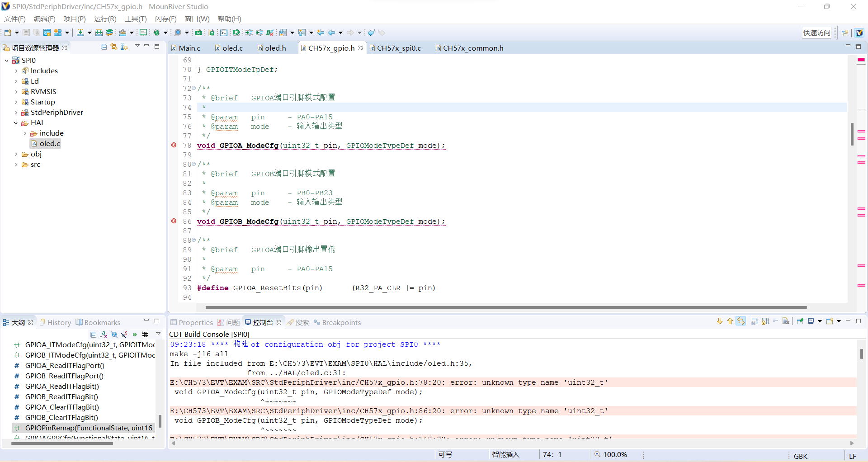
Task: Click the console vertical scrollbar thumb
Action: tap(861, 353)
